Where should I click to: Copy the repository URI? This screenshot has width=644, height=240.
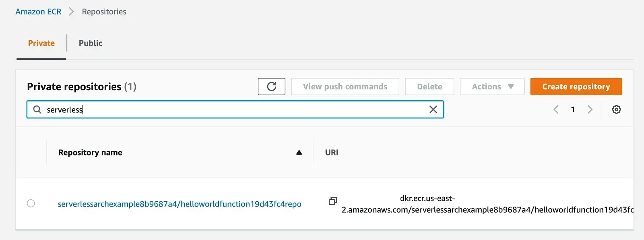tap(332, 201)
